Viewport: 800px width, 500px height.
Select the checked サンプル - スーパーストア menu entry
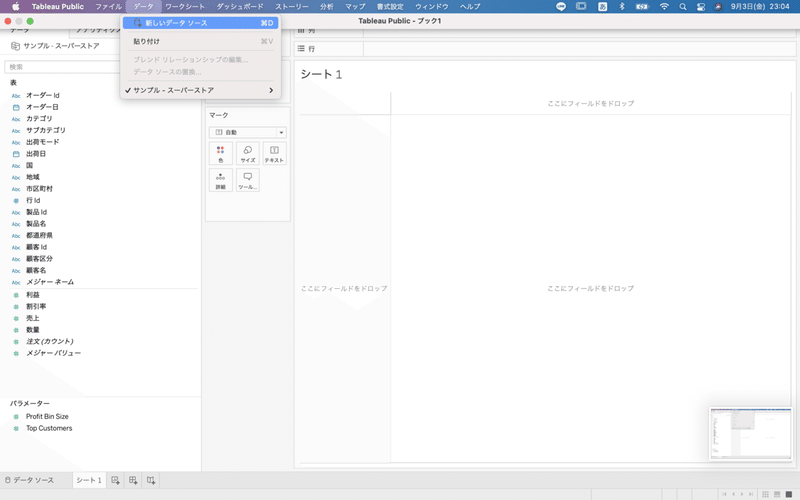(201, 90)
